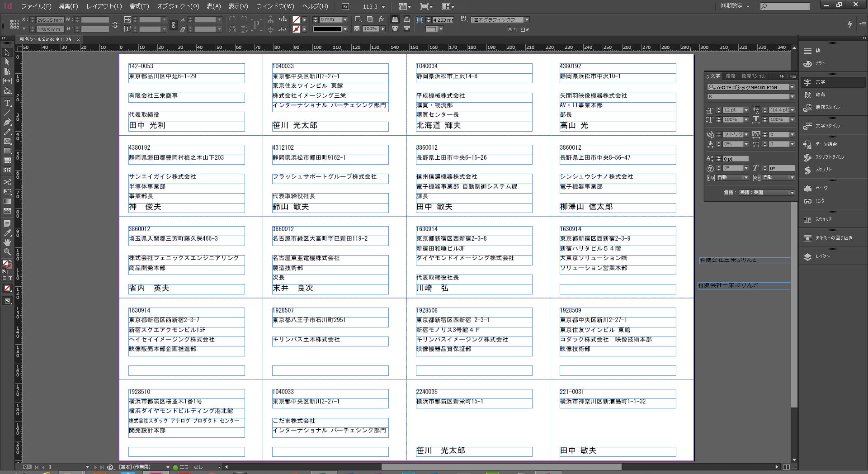This screenshot has width=868, height=474.
Task: Go to the next page arrow in status bar
Action: [95, 467]
